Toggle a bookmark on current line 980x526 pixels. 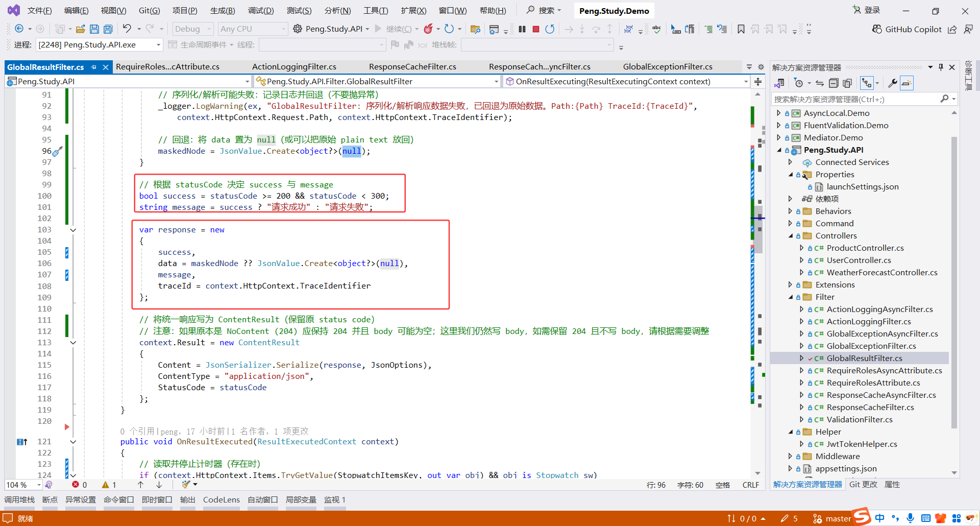(x=741, y=29)
